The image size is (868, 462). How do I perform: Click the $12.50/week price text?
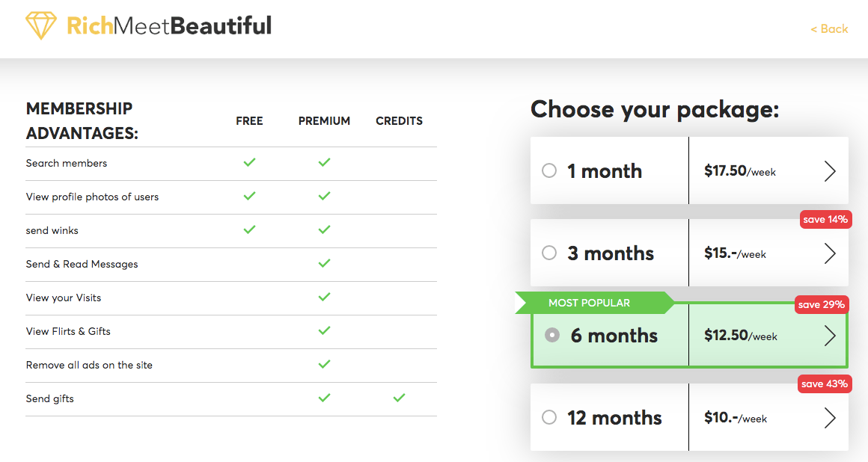tap(740, 336)
